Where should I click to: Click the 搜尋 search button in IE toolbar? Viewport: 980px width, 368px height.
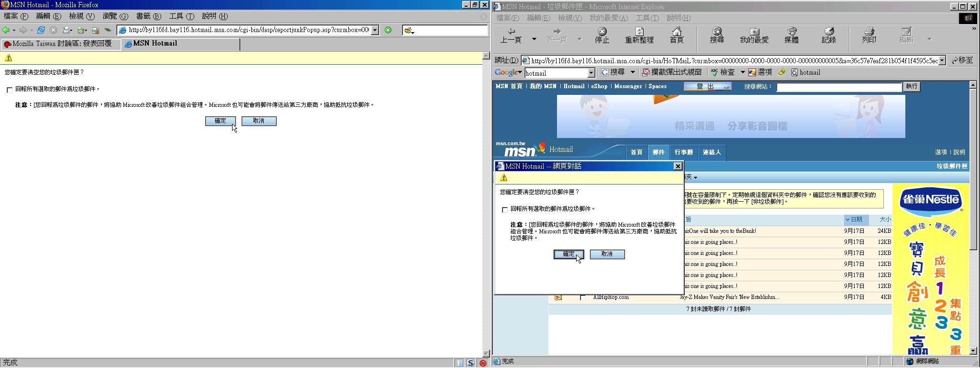717,36
